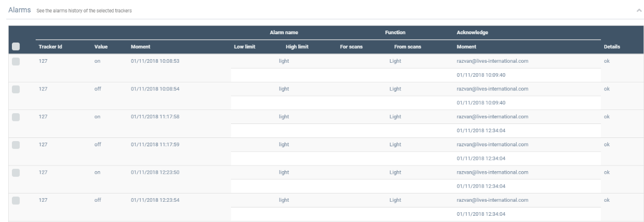Sort by the Tracker Id column header
Image resolution: width=644 pixels, height=222 pixels.
[51, 47]
